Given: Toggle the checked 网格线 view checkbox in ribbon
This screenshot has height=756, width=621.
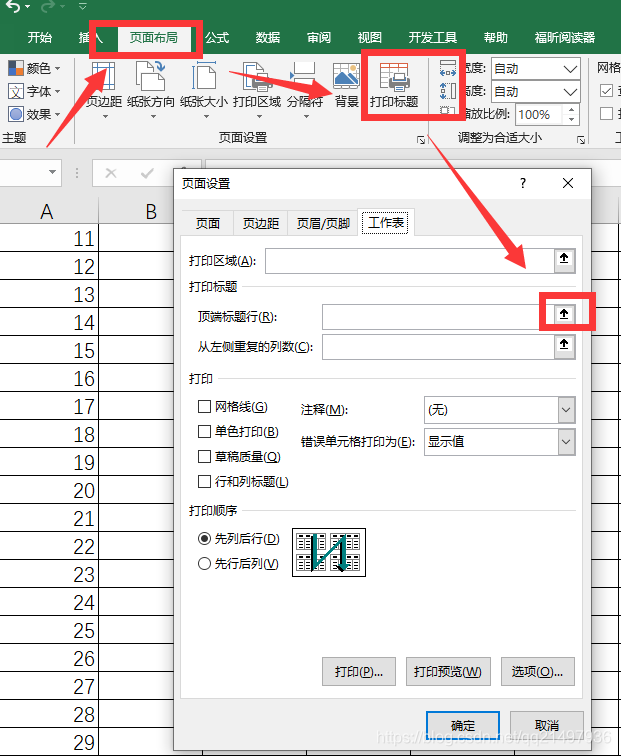Looking at the screenshot, I should [606, 91].
